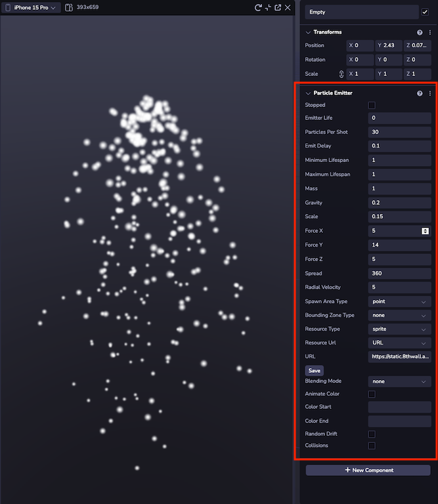Click the Mass field
The image size is (438, 504).
(399, 188)
